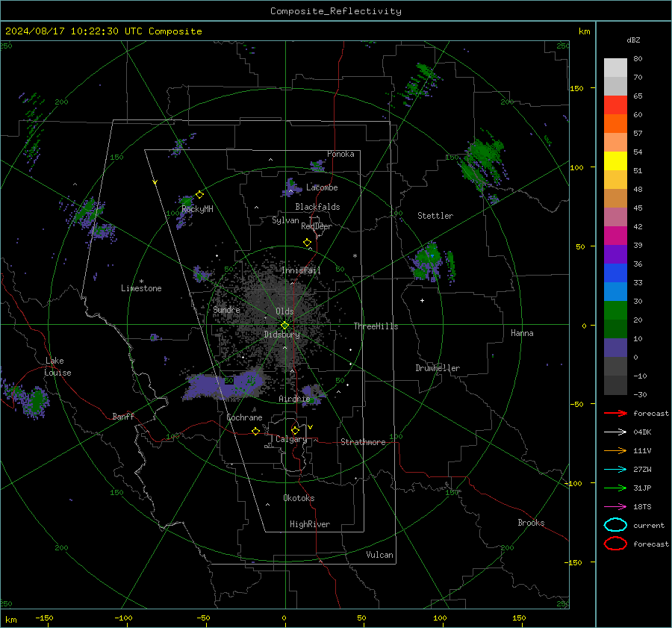Select the 51 dBZ yellow color swatch
The height and width of the screenshot is (628, 672).
point(615,161)
